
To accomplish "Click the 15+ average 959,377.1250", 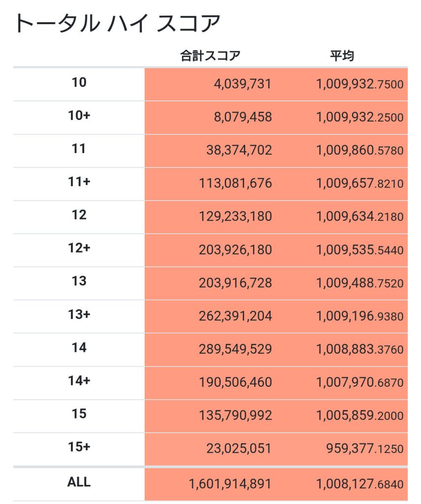I will [365, 448].
